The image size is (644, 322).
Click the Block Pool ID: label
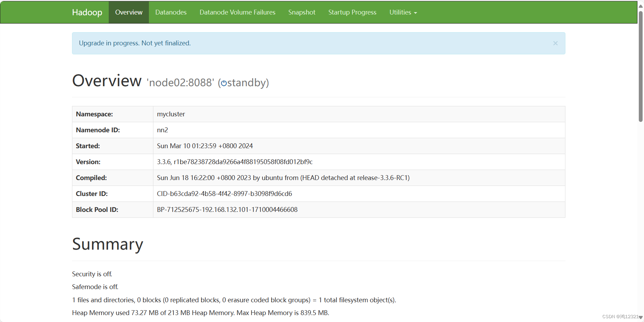pos(97,209)
